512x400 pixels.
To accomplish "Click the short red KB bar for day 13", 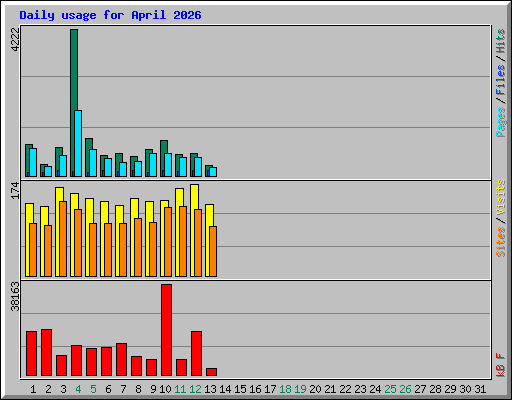I will point(211,372).
